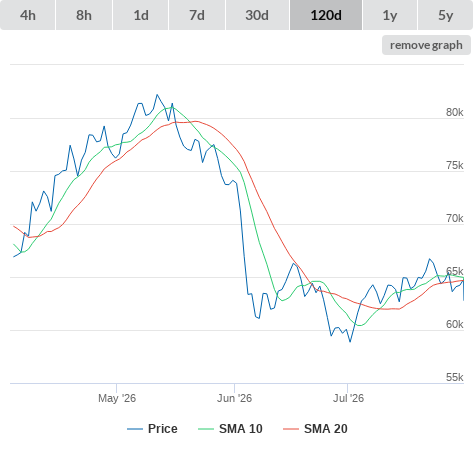Select the 30d range tab

pyautogui.click(x=257, y=15)
